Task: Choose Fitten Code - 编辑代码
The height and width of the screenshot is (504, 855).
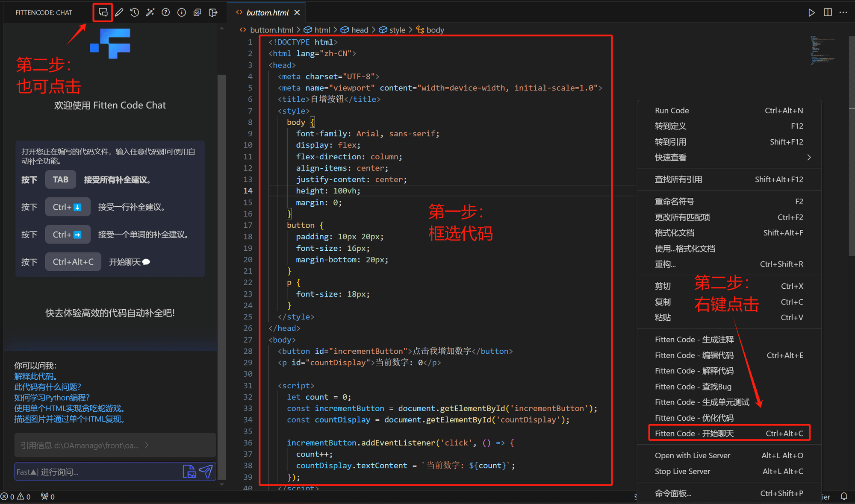Action: click(729, 355)
